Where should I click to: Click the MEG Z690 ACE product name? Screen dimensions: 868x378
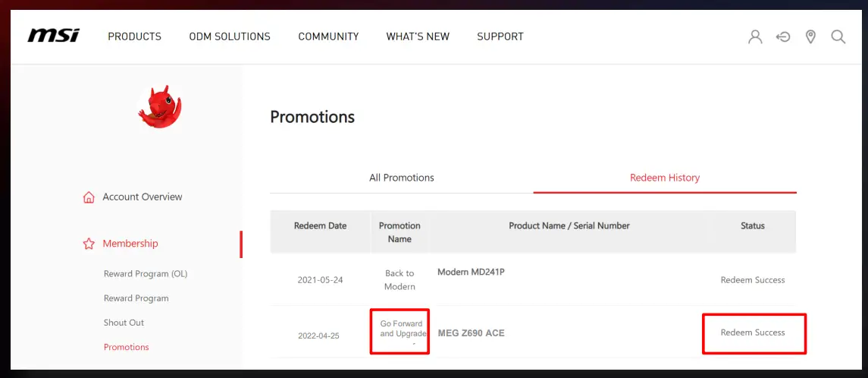coord(471,333)
